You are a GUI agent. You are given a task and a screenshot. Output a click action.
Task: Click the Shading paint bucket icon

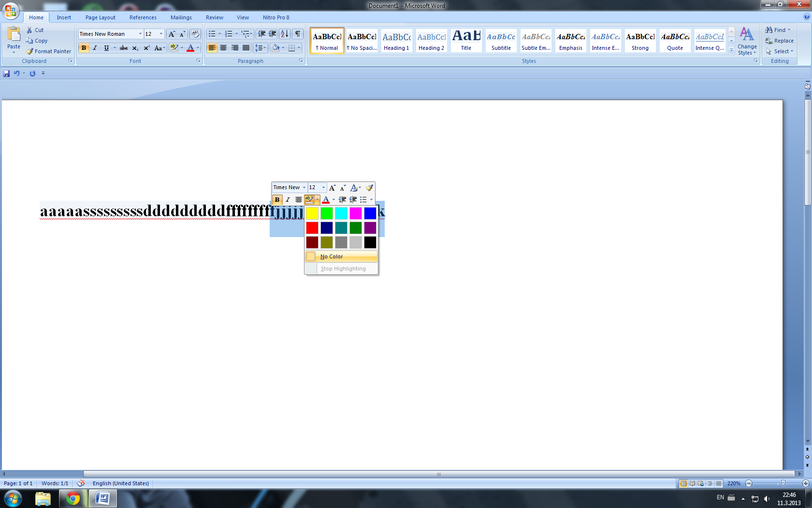[x=275, y=48]
